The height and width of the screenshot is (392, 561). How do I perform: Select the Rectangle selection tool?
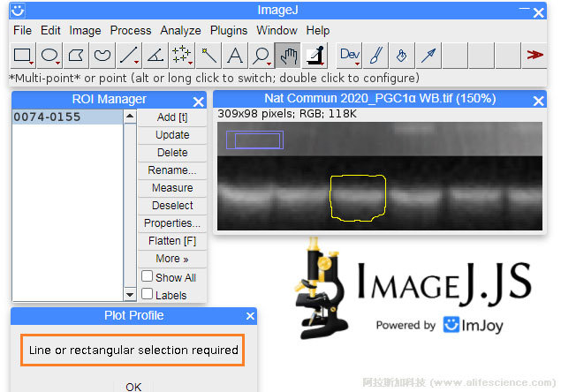pyautogui.click(x=23, y=56)
